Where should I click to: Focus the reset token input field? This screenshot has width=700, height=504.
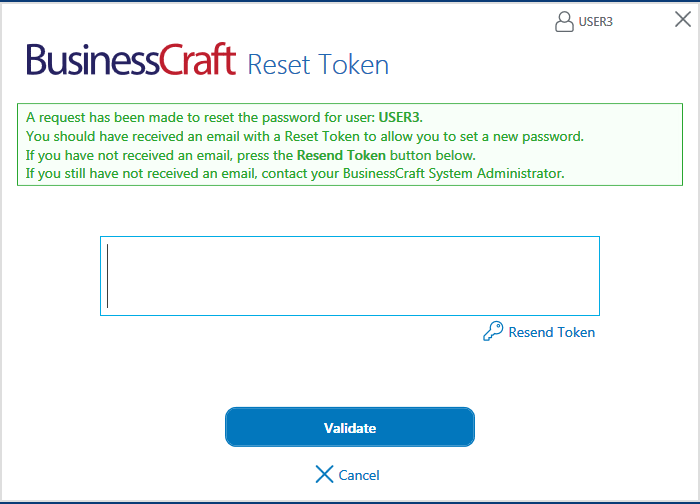(350, 276)
